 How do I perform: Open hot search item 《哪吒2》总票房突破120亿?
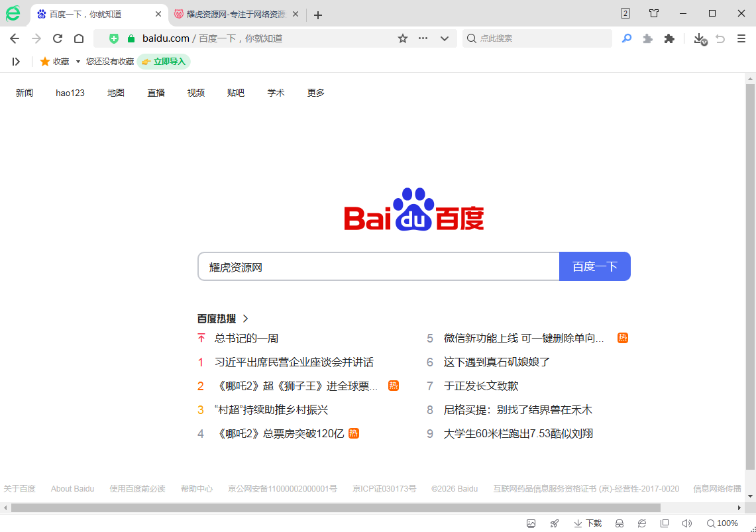point(280,434)
